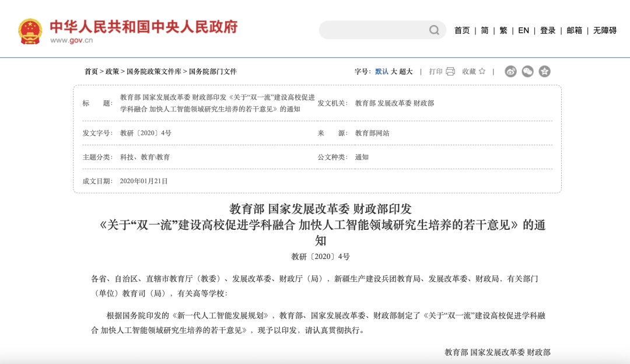Viewport: 630px width, 364px height.
Task: Open the 无障碍 accessibility link
Action: (x=605, y=30)
